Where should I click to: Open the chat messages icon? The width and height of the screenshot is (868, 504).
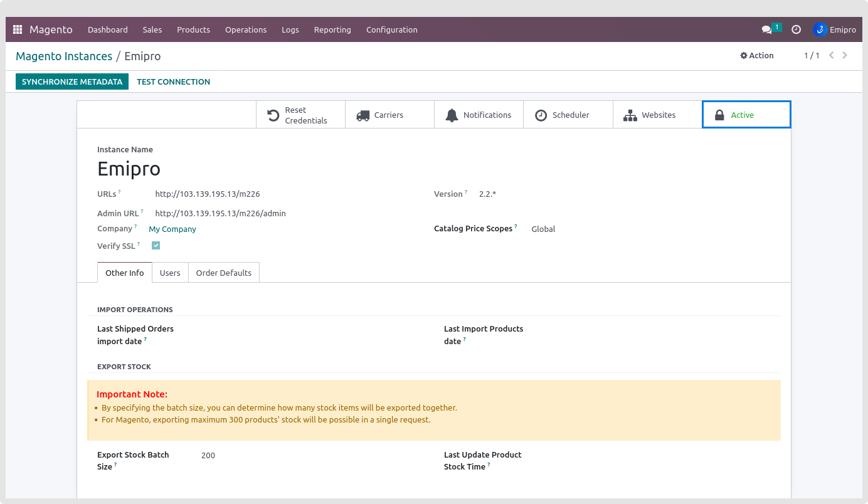(x=766, y=29)
